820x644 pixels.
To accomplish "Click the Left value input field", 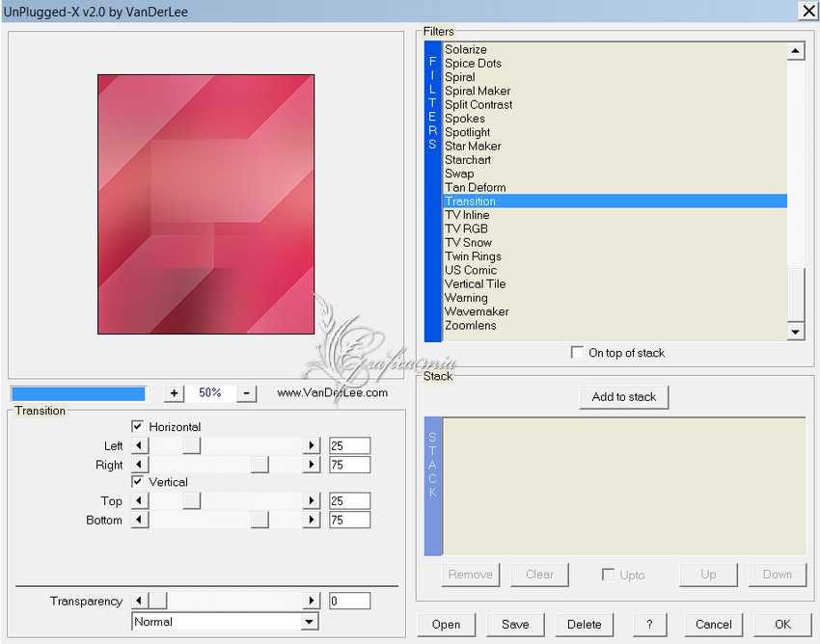I will (350, 445).
